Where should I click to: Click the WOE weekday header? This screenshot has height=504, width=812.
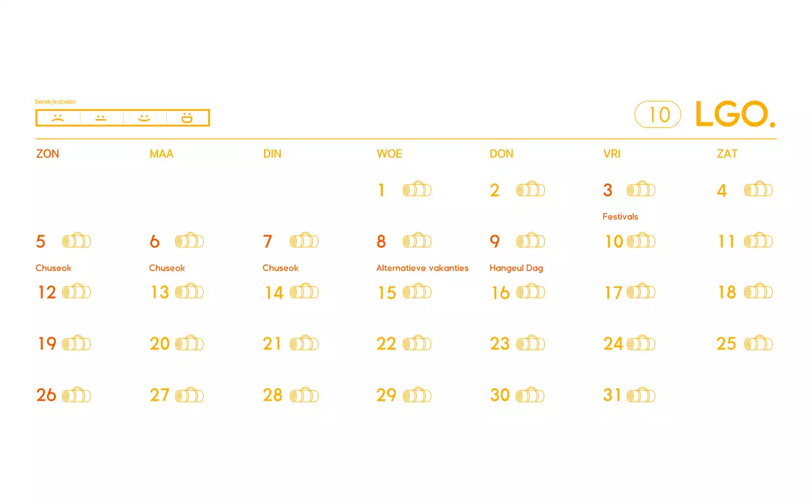click(x=390, y=154)
